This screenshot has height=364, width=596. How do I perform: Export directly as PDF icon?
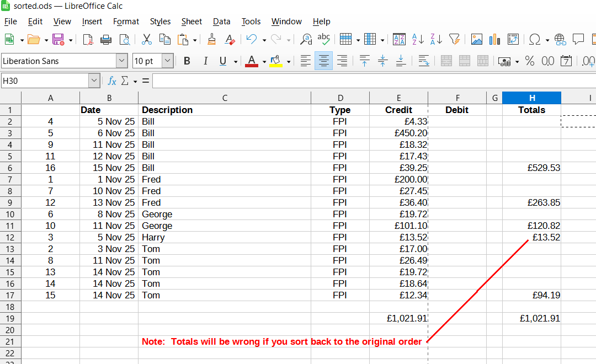(x=88, y=39)
